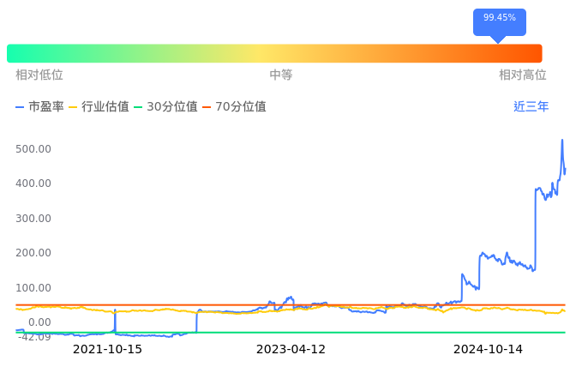This screenshot has height=379, width=588.
Task: Open the 近三年 time range selector
Action: (x=531, y=107)
